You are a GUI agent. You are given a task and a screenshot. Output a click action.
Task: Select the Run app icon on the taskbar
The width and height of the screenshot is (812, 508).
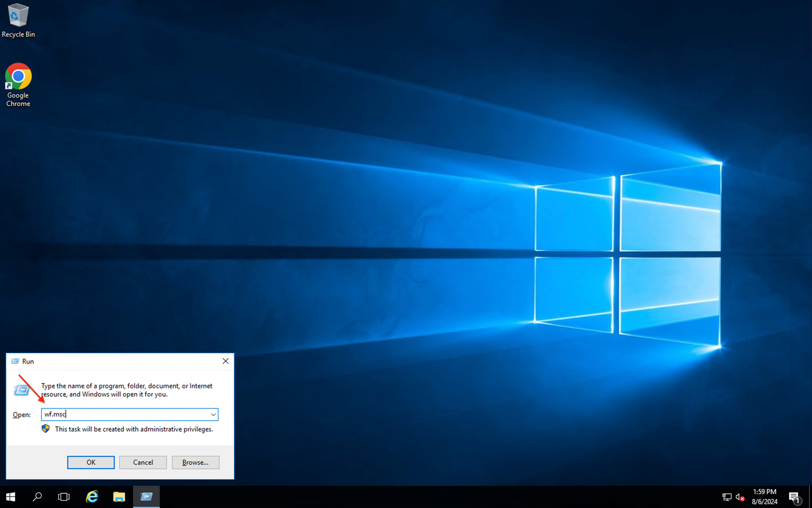click(x=146, y=497)
